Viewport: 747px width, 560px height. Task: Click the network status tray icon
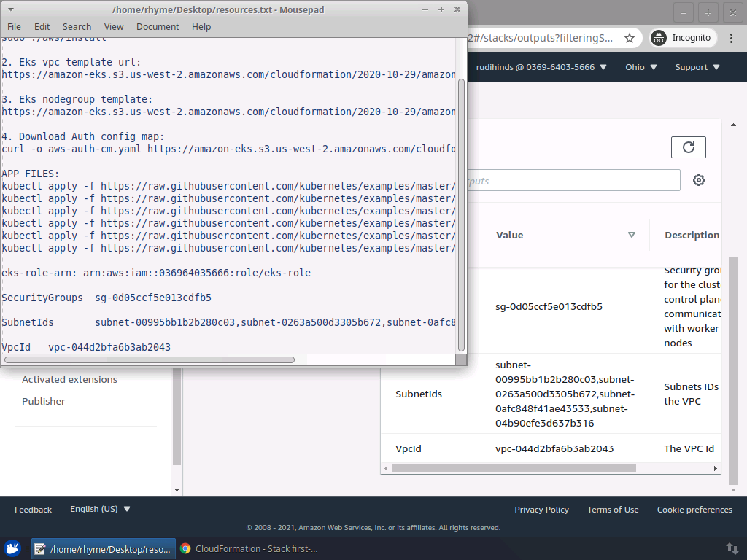pos(732,548)
